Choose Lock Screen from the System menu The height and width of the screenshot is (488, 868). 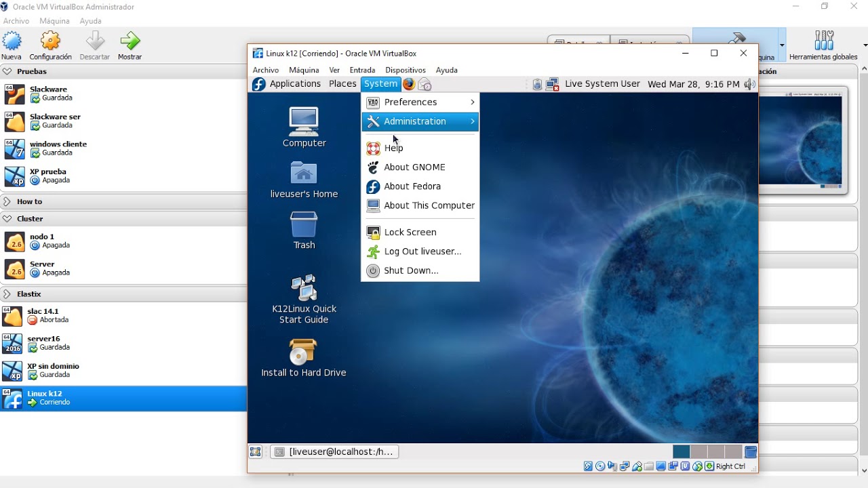click(x=420, y=232)
